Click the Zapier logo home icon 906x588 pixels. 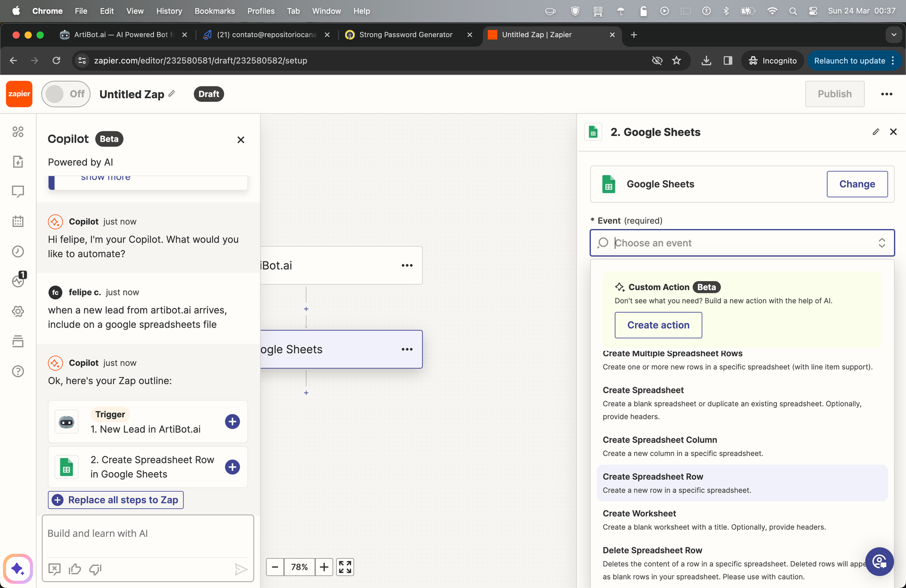(19, 94)
